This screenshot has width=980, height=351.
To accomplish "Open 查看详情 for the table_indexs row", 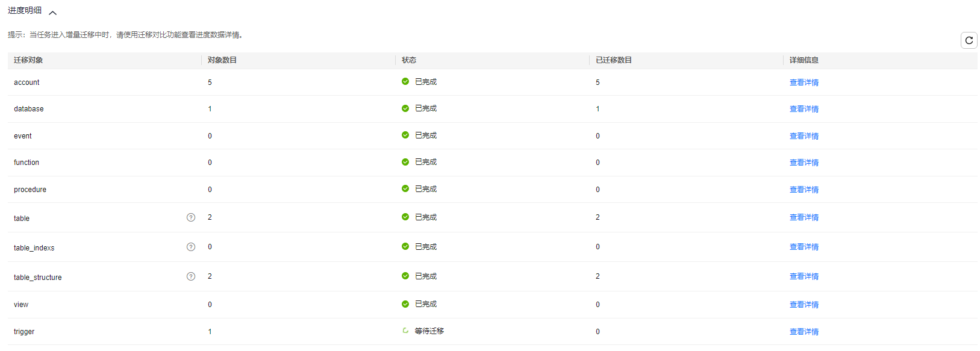I will pyautogui.click(x=804, y=247).
